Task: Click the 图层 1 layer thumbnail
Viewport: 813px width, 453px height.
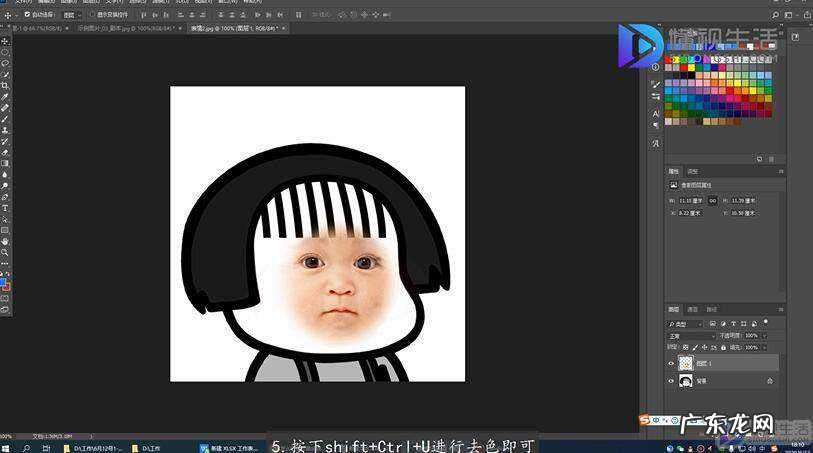Action: point(687,364)
